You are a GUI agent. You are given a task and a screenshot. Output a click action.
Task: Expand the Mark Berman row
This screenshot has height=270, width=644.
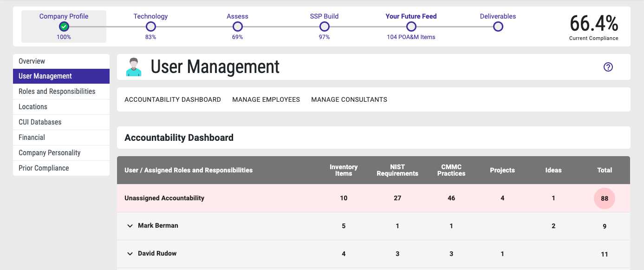pos(130,226)
